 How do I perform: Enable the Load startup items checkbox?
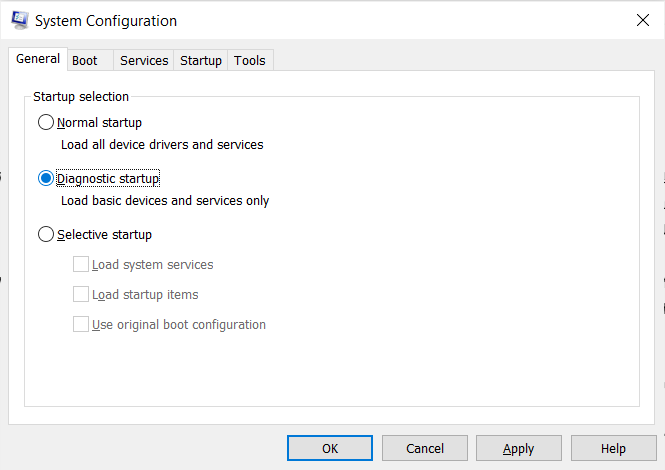(81, 295)
